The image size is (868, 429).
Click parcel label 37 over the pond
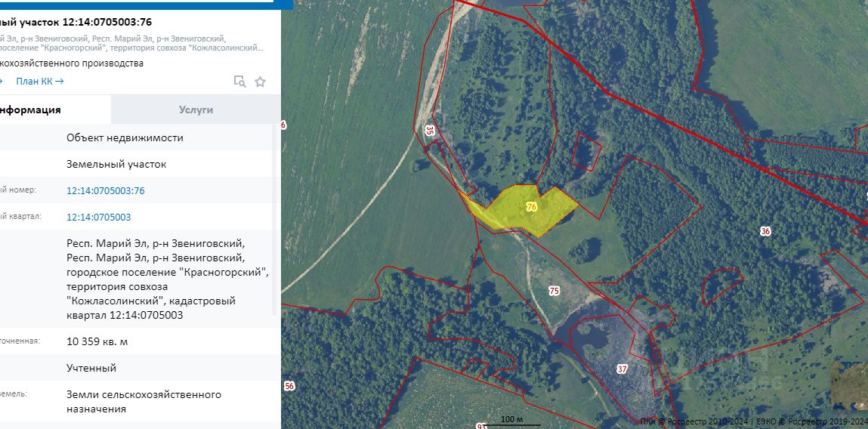point(622,369)
